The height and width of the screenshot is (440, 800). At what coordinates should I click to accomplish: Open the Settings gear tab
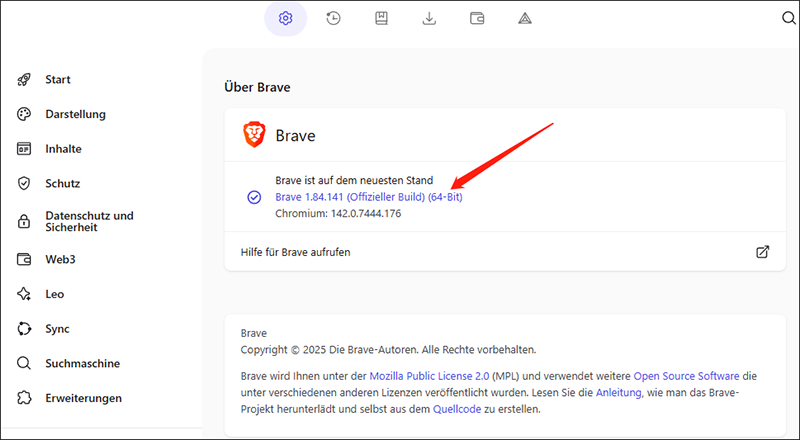coord(285,19)
